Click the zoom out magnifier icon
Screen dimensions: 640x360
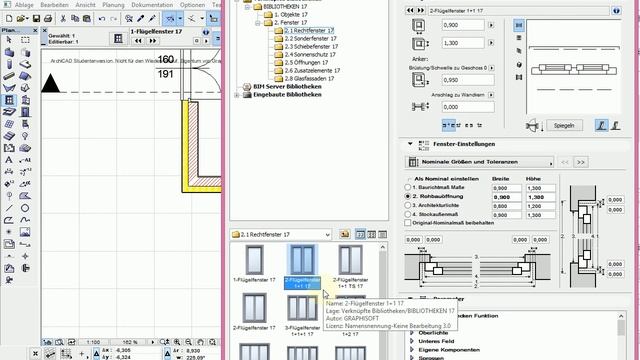pyautogui.click(x=189, y=342)
